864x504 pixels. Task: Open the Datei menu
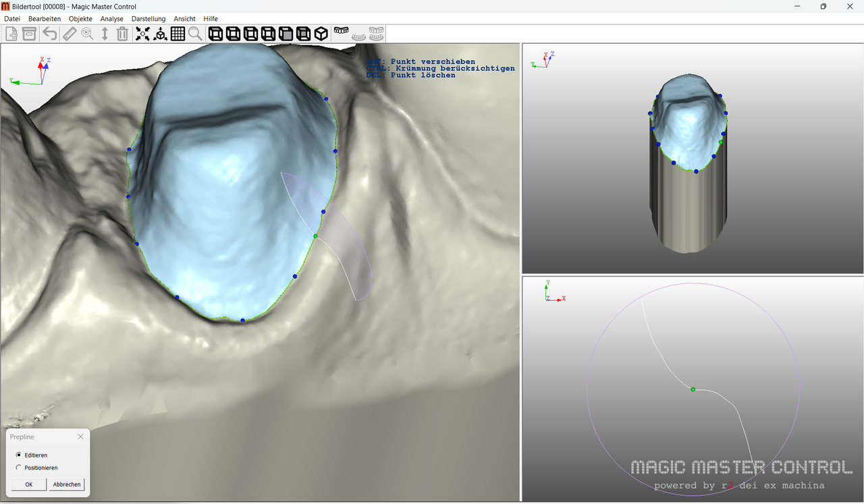click(x=12, y=19)
